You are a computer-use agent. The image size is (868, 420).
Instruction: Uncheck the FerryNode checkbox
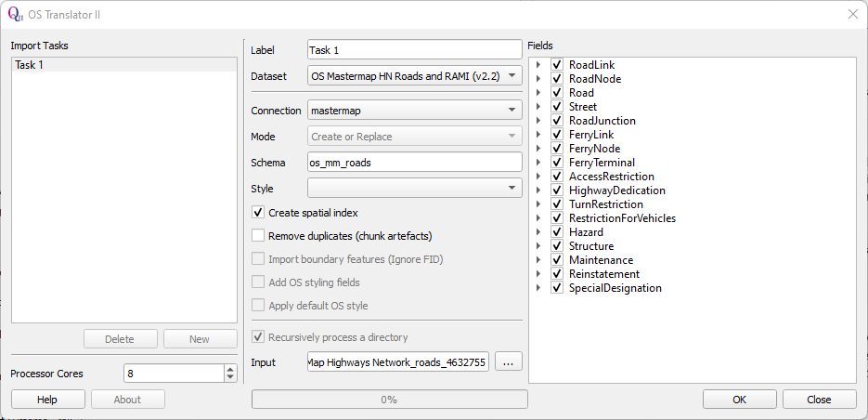pos(557,149)
